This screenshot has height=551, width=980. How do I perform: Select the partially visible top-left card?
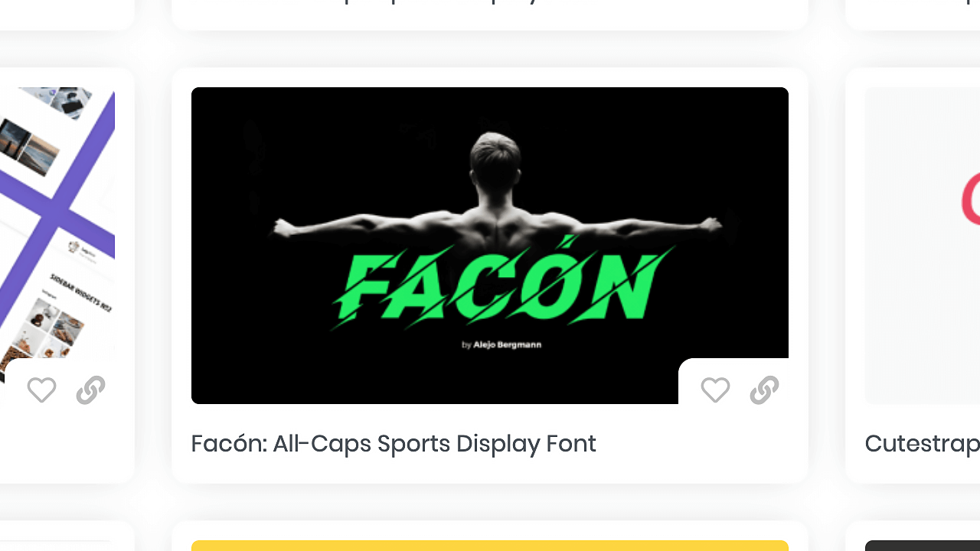point(67,15)
